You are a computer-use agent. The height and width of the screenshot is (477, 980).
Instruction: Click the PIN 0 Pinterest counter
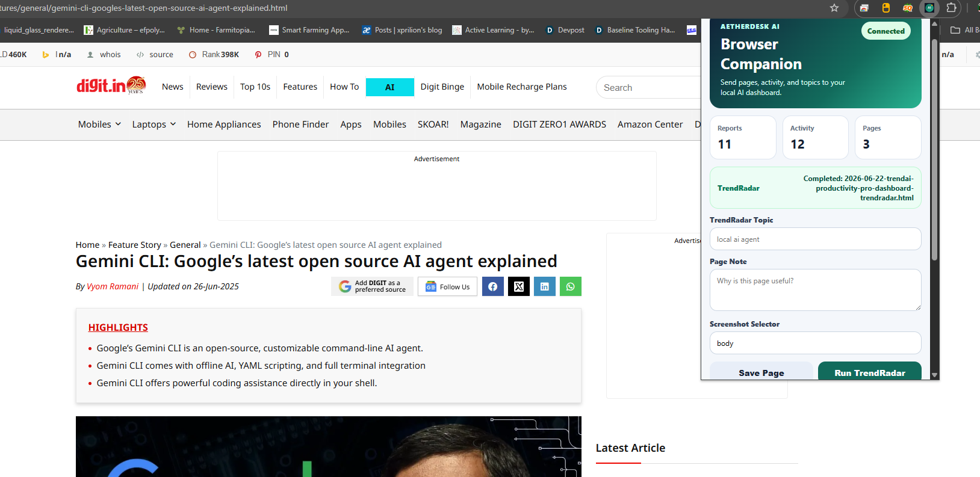click(272, 55)
